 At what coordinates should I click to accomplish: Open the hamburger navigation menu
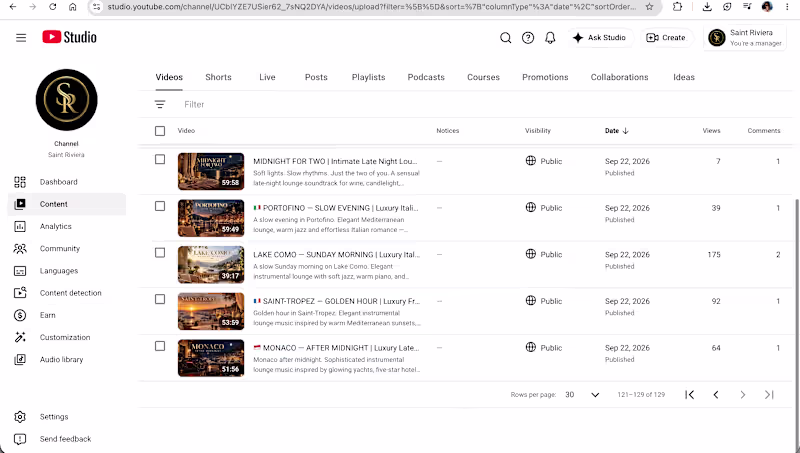[x=21, y=38]
